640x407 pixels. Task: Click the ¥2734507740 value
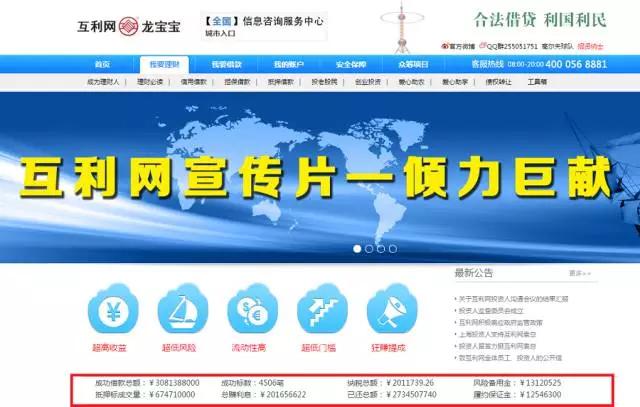pos(411,395)
